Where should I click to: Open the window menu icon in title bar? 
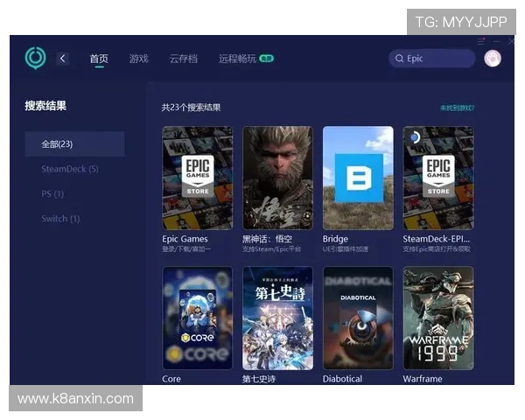(481, 41)
